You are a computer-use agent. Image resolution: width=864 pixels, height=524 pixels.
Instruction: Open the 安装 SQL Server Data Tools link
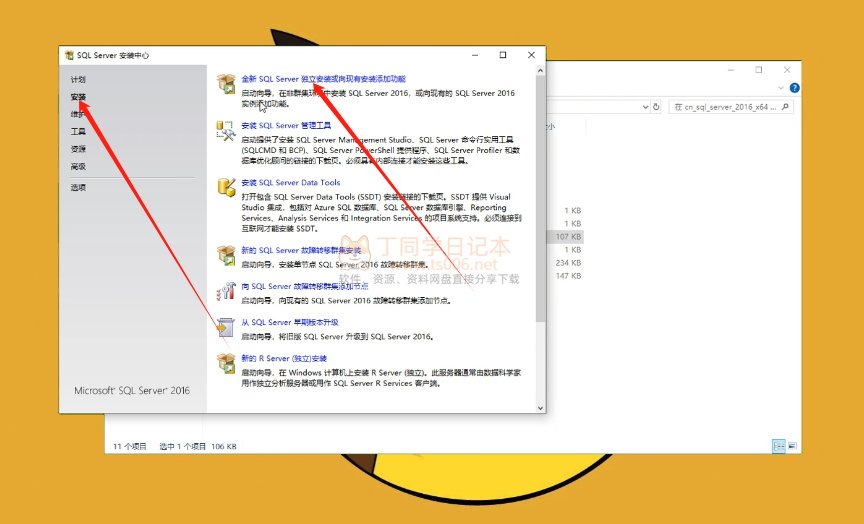[x=291, y=183]
